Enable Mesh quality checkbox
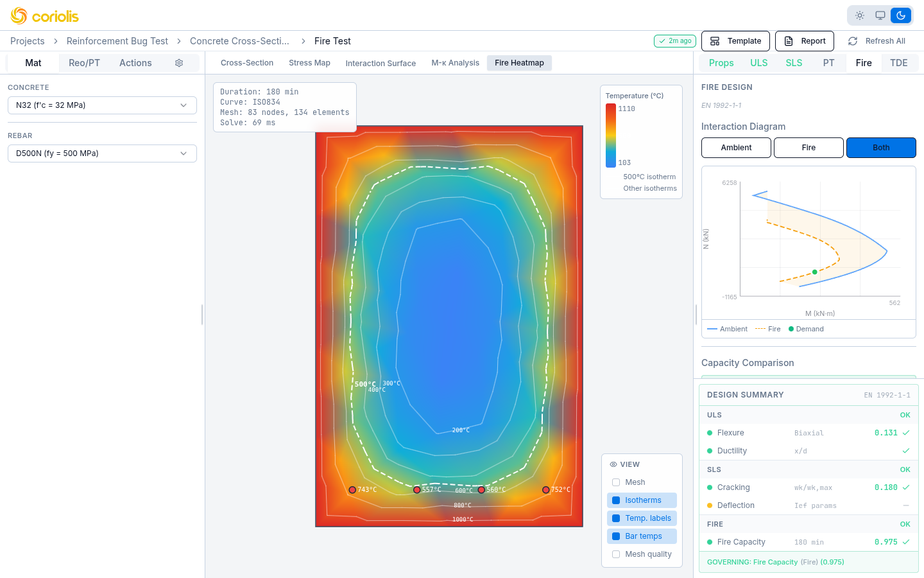The height and width of the screenshot is (578, 924). 616,554
